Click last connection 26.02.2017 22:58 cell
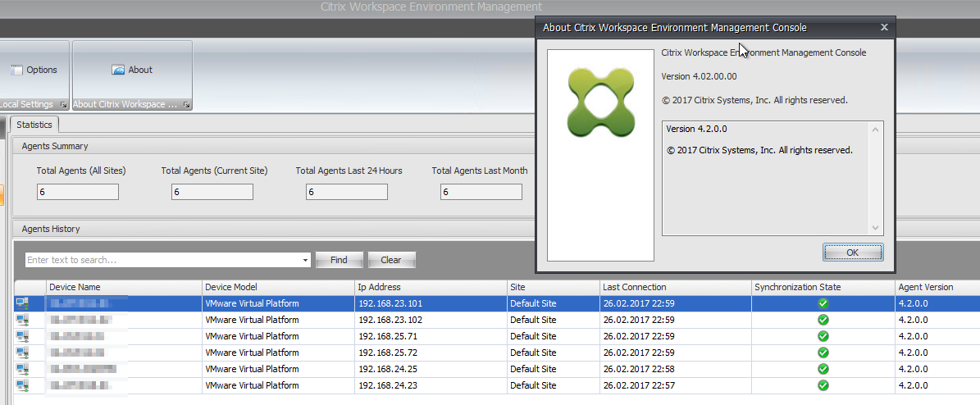This screenshot has height=405, width=980. [675, 369]
